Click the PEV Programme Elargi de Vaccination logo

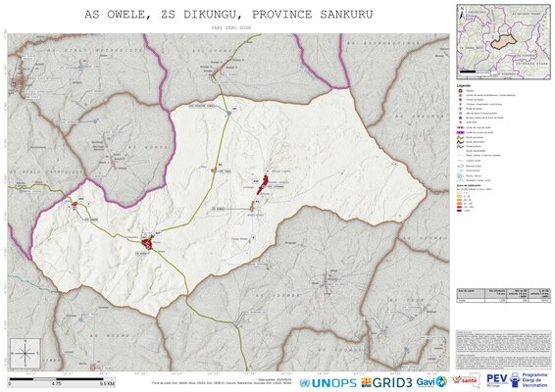pos(517,380)
